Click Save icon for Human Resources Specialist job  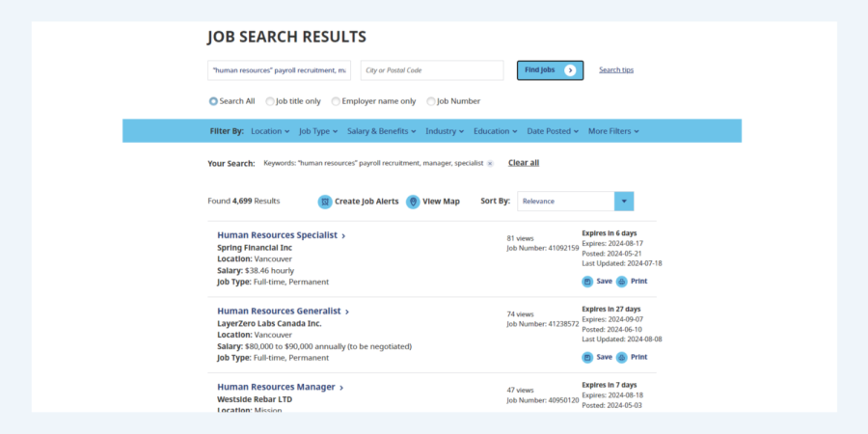587,282
